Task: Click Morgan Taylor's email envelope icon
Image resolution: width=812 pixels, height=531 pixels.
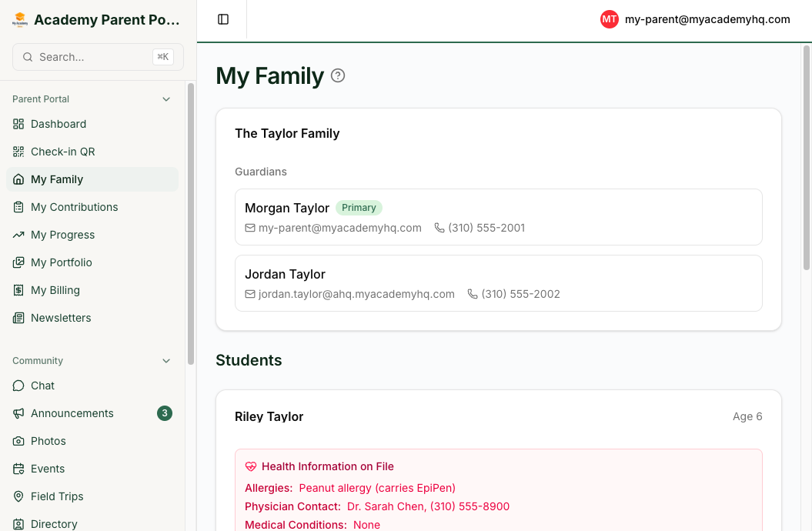Action: (x=250, y=228)
